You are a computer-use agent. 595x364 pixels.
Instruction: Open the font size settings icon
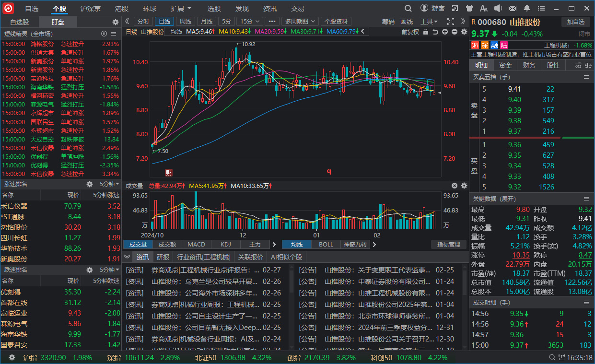(484, 8)
